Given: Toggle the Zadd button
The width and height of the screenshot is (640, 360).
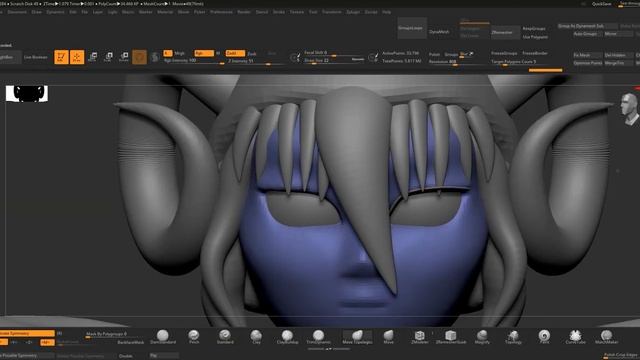Looking at the screenshot, I should 235,53.
